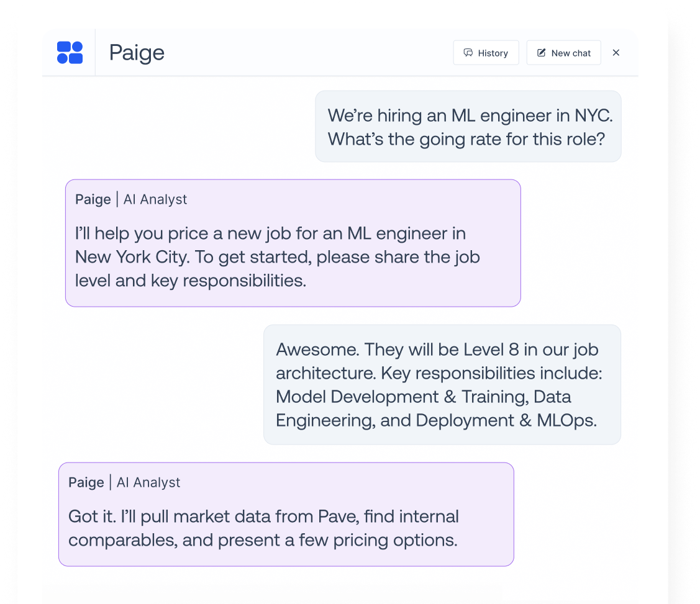The image size is (700, 604).
Task: Click the speech bubble icon beside History
Action: [x=469, y=53]
